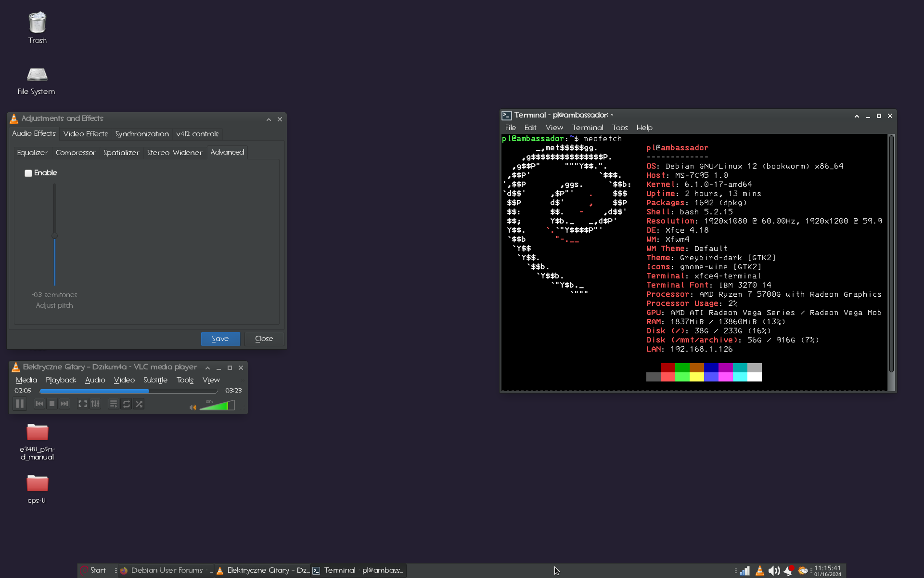Click the Adjust pitch vertical slider

54,235
